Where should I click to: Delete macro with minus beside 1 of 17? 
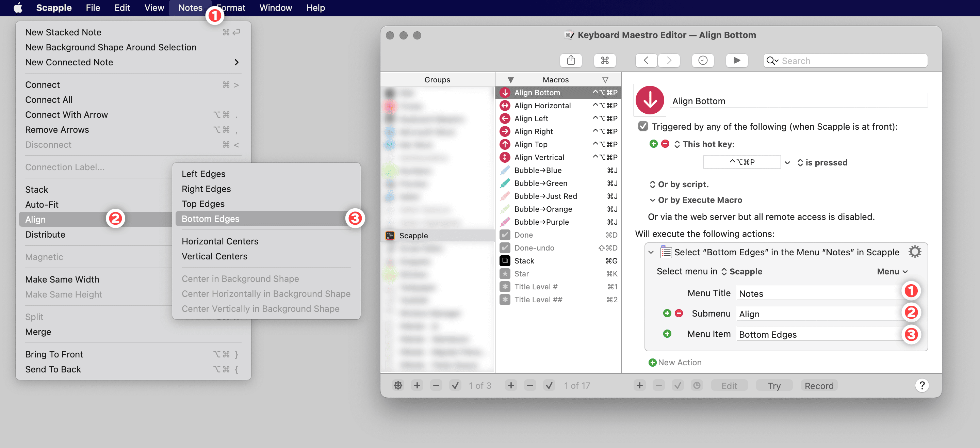tap(530, 386)
